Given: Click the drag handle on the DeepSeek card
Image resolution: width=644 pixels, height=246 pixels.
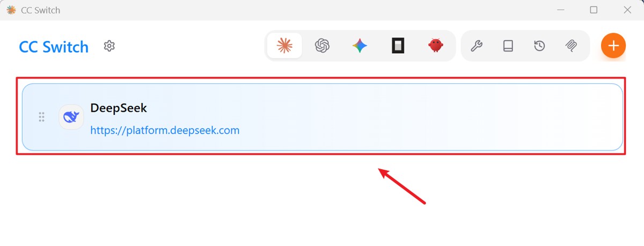Looking at the screenshot, I should click(x=41, y=117).
